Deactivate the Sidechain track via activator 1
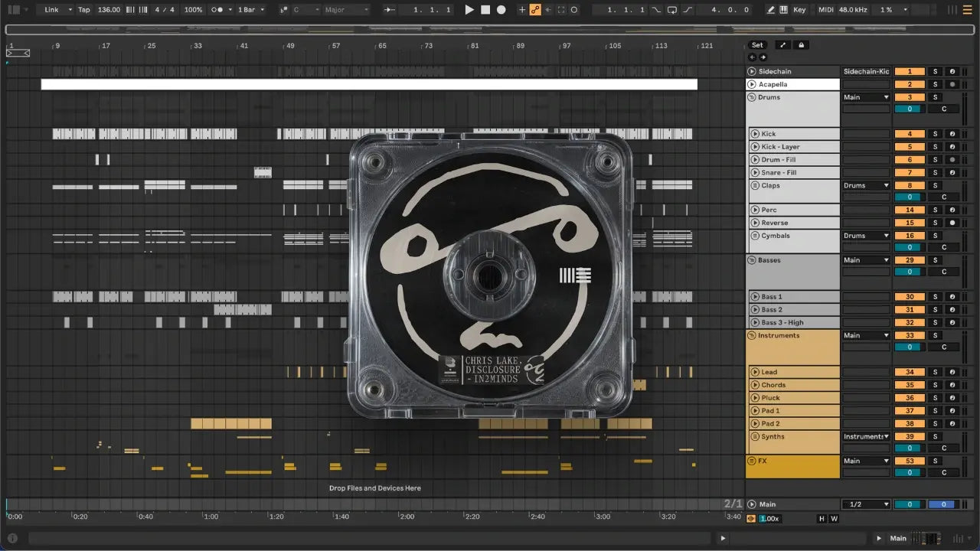 coord(910,71)
